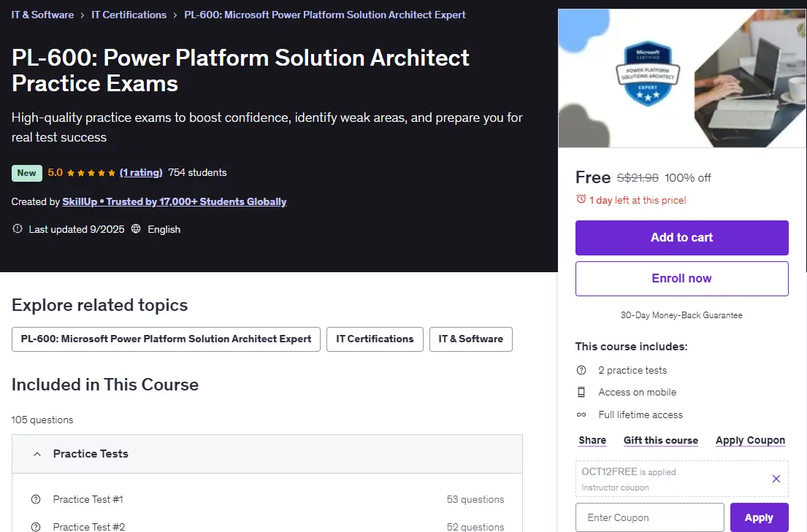The width and height of the screenshot is (807, 532).
Task: Click the five-star rating display
Action: pyautogui.click(x=91, y=173)
